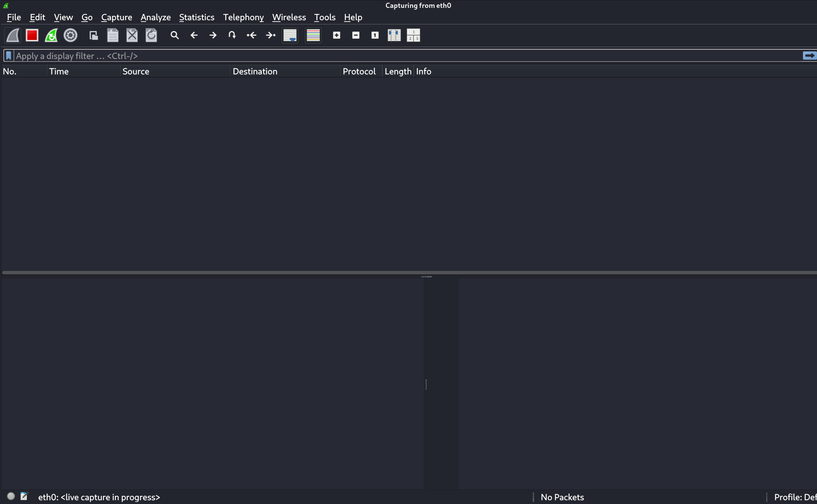This screenshot has height=504, width=817.
Task: Close the capture file X icon
Action: tap(132, 35)
